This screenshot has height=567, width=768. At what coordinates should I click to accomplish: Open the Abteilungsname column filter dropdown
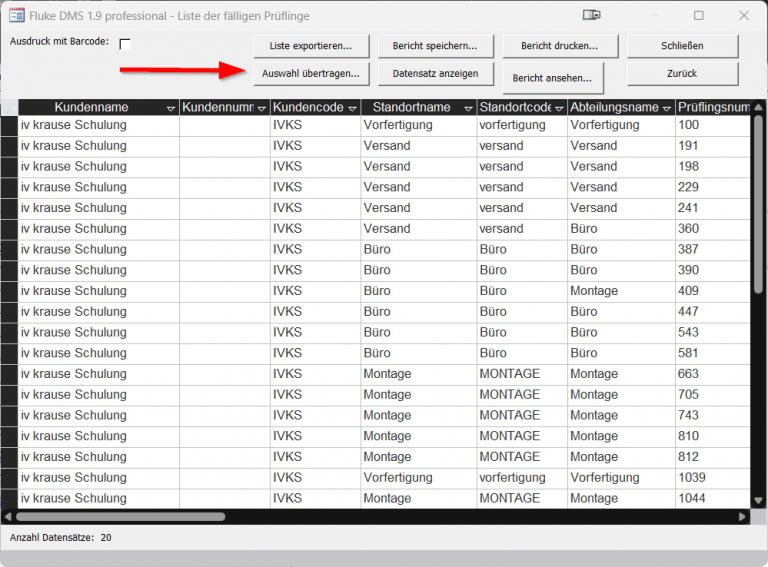[x=666, y=108]
